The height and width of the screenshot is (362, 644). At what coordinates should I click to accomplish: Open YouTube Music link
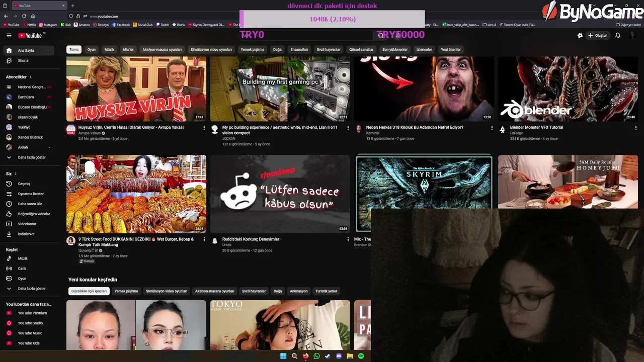pos(30,333)
